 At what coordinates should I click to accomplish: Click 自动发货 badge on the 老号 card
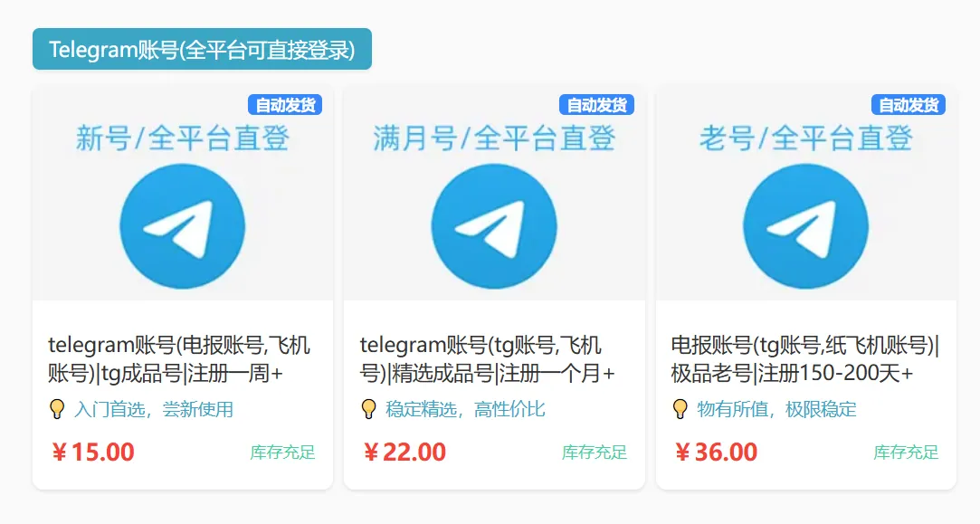[909, 105]
